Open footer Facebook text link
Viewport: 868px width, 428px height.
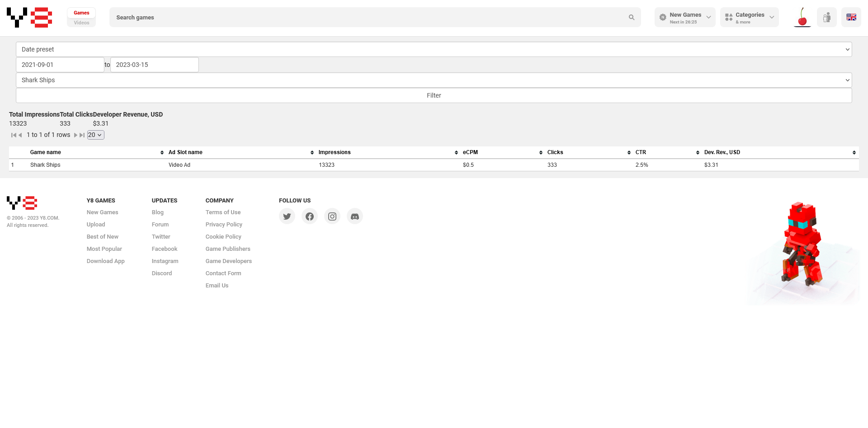pyautogui.click(x=165, y=249)
